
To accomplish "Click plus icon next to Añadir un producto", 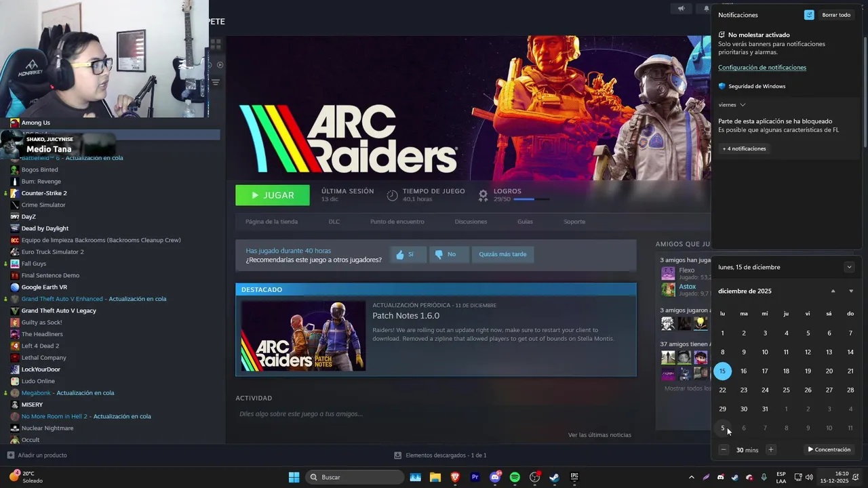I will [x=10, y=455].
